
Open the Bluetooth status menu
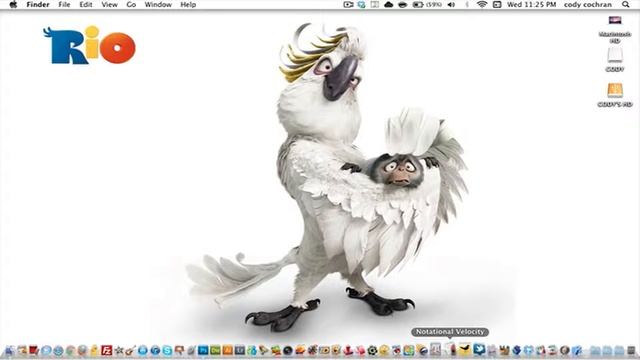tap(467, 5)
